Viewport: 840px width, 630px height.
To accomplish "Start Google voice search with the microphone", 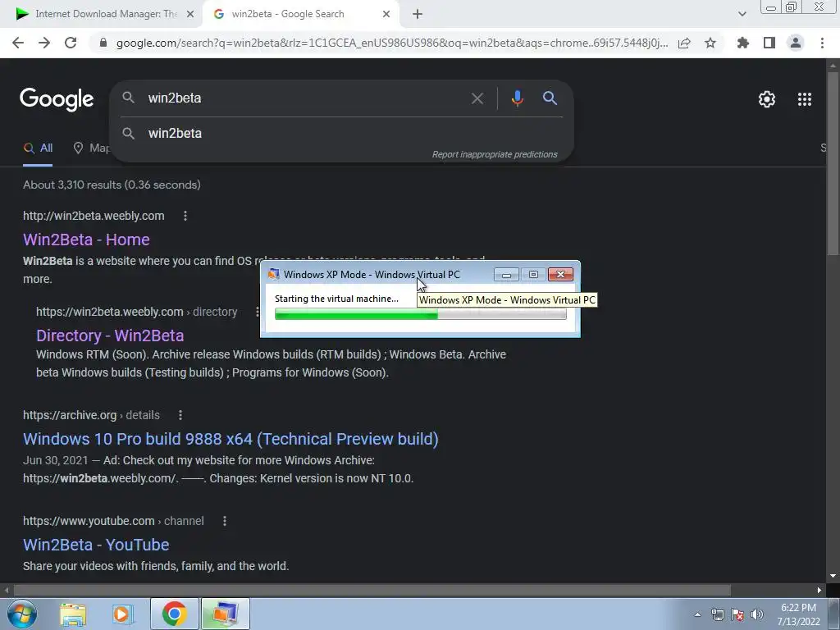I will click(517, 98).
